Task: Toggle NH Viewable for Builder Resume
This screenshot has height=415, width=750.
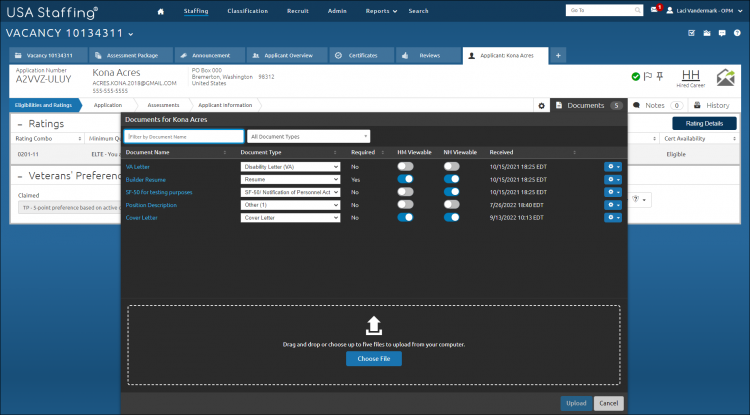Action: (x=451, y=179)
